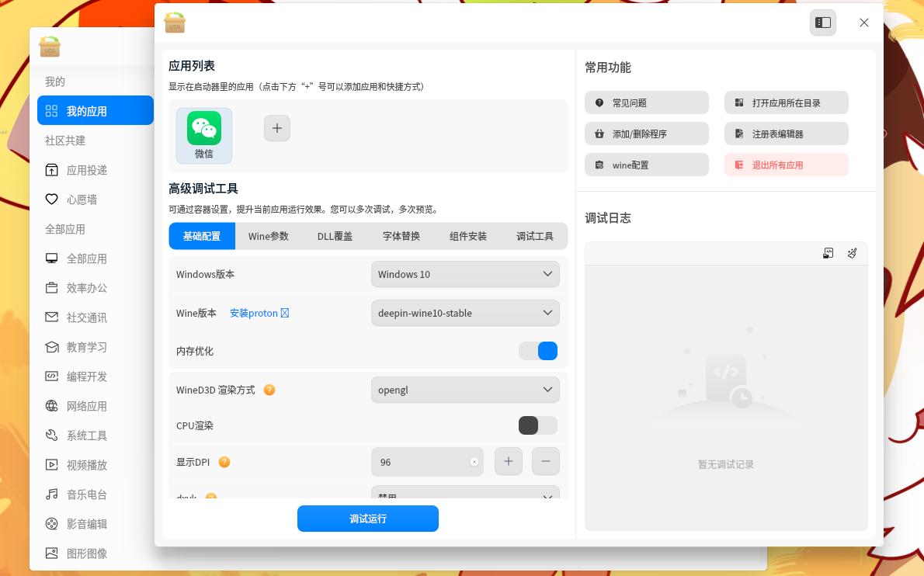
Task: Switch to the 调试工具 tab
Action: [534, 236]
